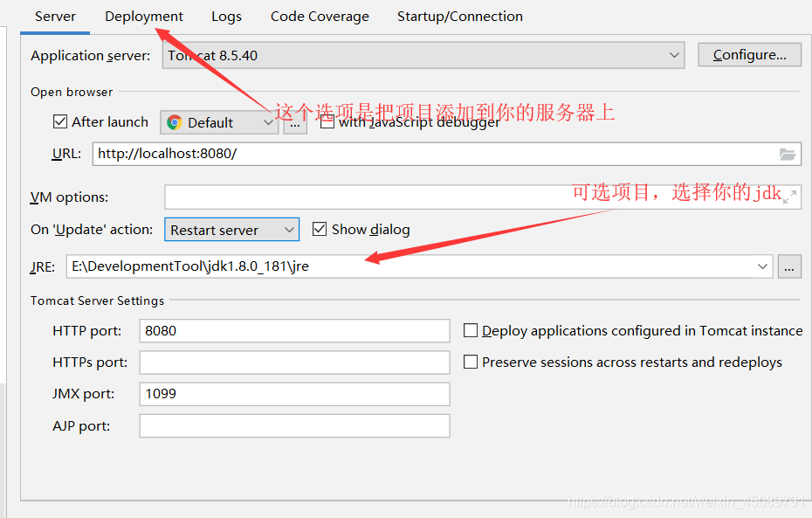
Task: Enable Deploy applications configured in Tomcat instance
Action: coord(471,330)
